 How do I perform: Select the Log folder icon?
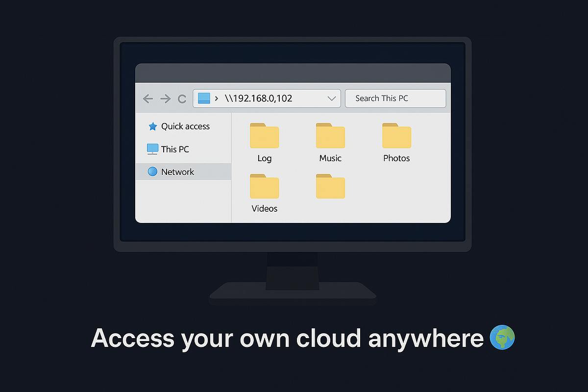pyautogui.click(x=264, y=136)
